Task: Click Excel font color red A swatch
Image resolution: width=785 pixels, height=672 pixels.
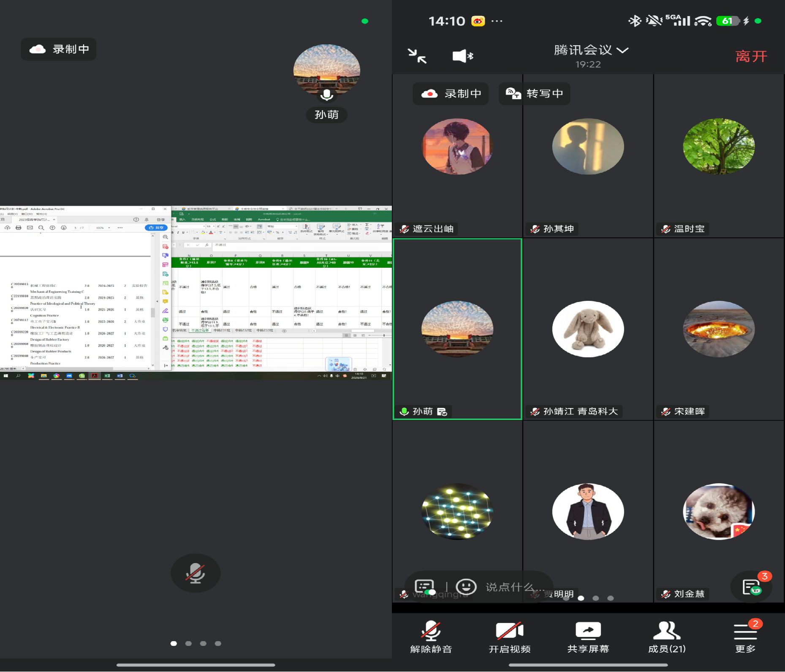Action: point(211,232)
